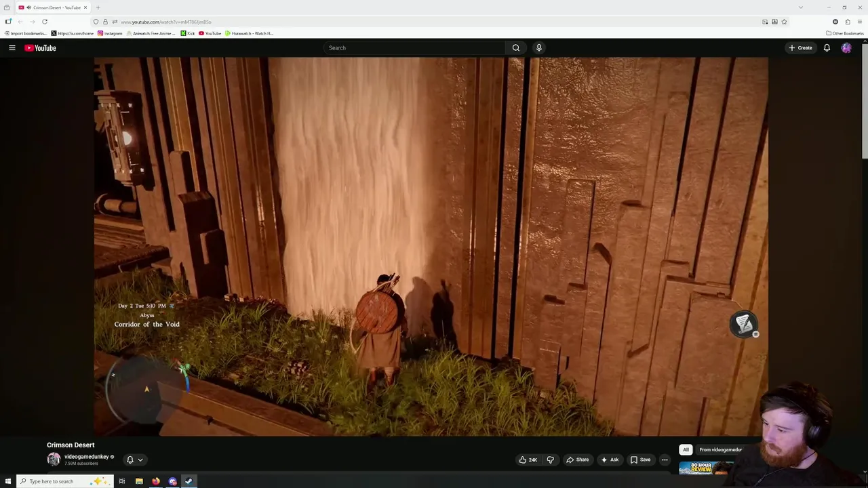Open Aniwatch Free Anime bookmark
This screenshot has height=488, width=868.
(151, 33)
